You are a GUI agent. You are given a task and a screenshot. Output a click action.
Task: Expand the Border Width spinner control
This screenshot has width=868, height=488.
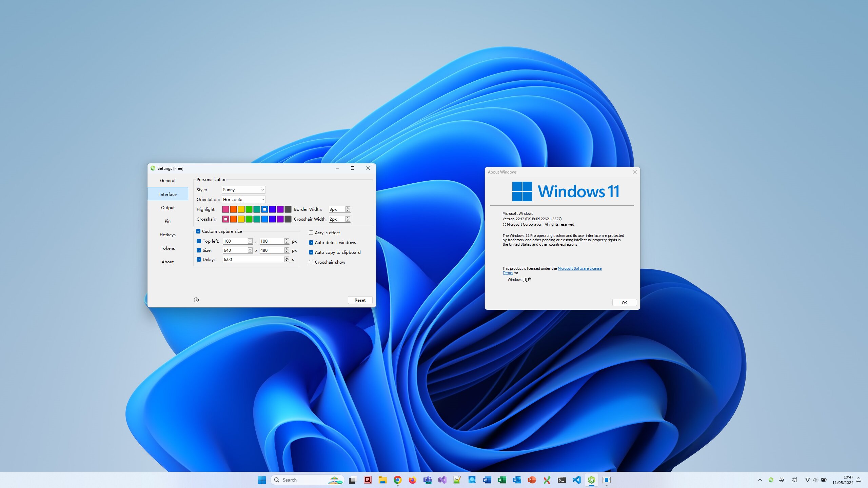(348, 207)
